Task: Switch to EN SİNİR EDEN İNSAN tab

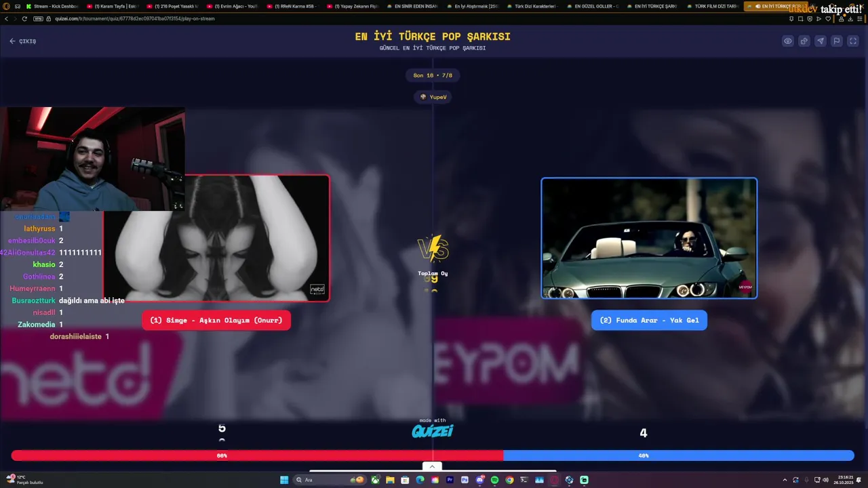Action: tap(412, 6)
